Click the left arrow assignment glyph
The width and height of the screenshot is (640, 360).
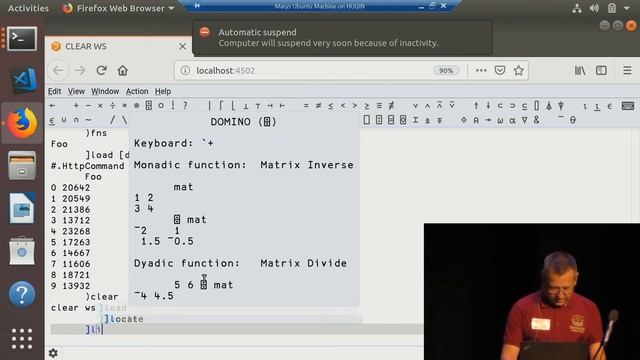pyautogui.click(x=52, y=106)
